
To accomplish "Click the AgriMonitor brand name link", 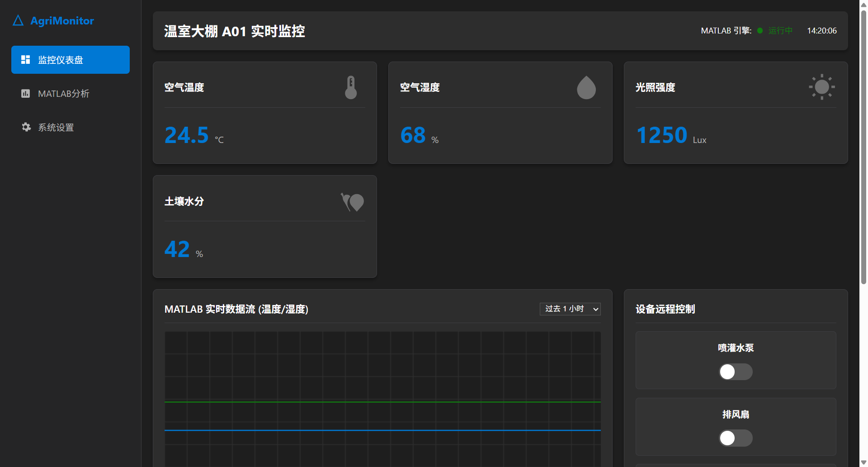I will tap(62, 21).
